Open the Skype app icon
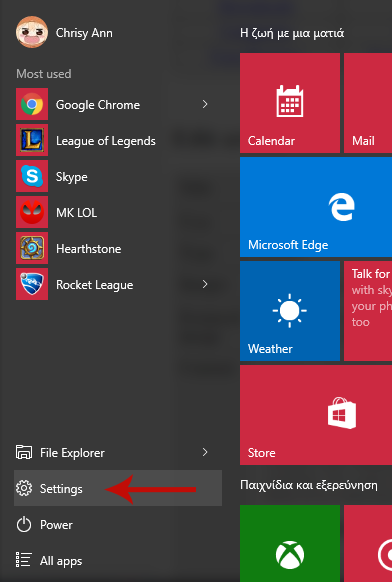The image size is (392, 582). pyautogui.click(x=32, y=176)
